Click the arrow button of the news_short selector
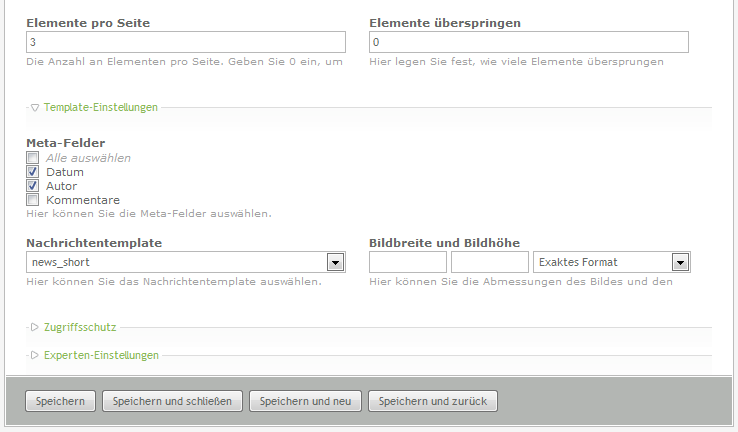 click(336, 262)
